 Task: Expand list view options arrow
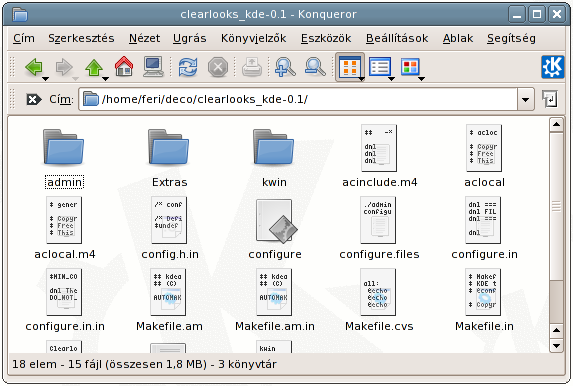[391, 79]
